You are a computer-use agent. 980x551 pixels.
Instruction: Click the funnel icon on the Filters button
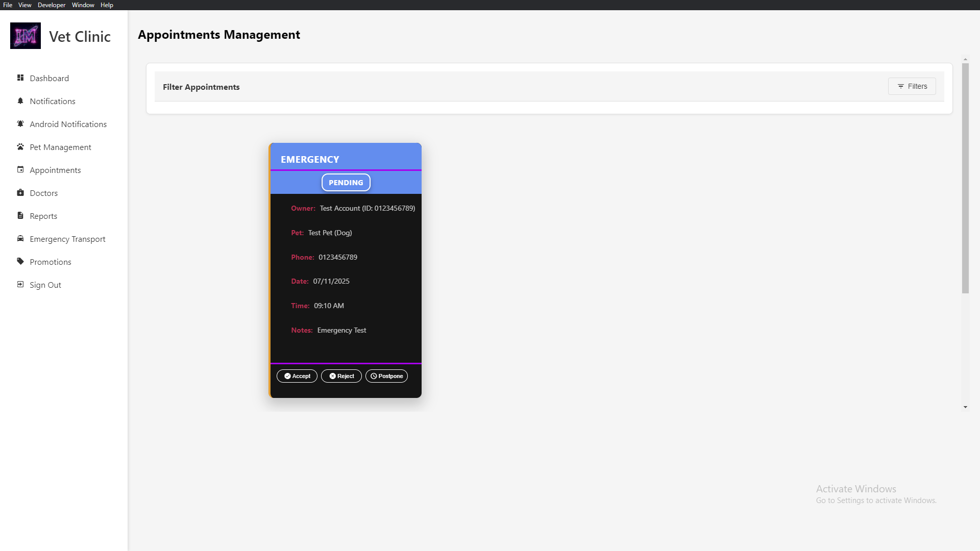tap(901, 86)
